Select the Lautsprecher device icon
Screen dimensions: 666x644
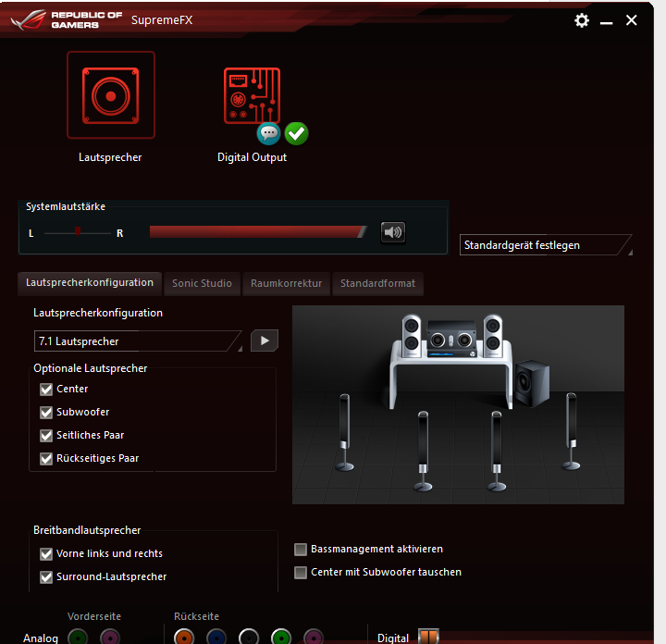coord(110,95)
